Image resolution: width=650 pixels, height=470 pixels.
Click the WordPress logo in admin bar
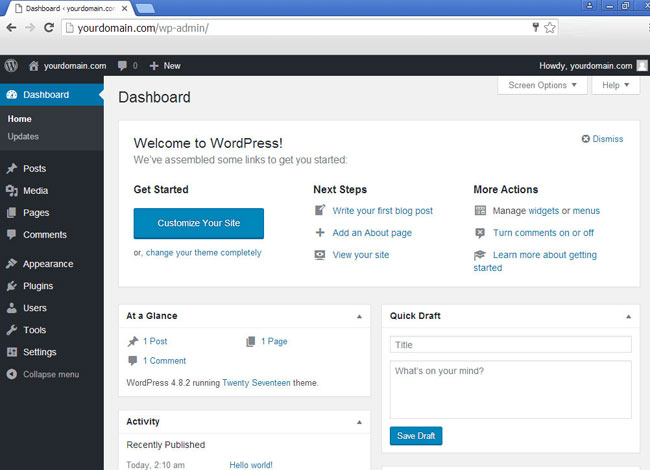click(x=11, y=65)
